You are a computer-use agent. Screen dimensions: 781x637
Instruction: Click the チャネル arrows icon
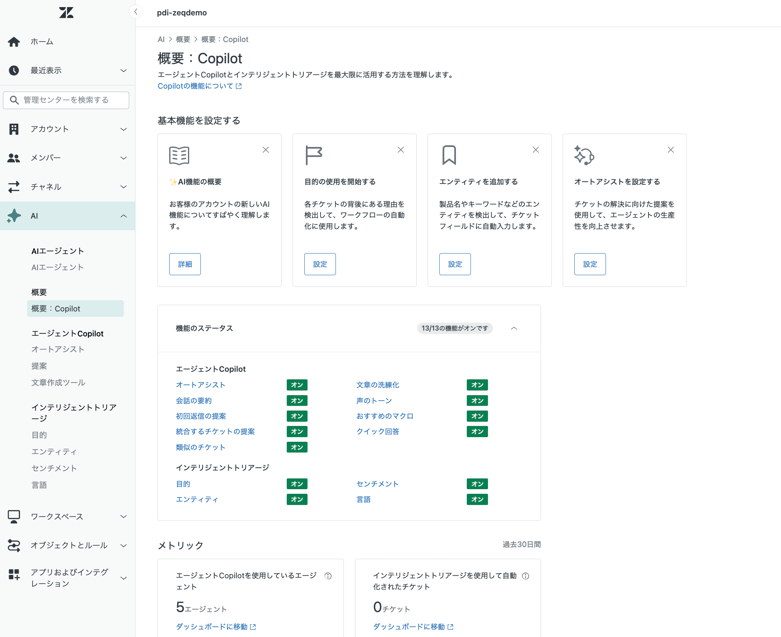point(14,187)
